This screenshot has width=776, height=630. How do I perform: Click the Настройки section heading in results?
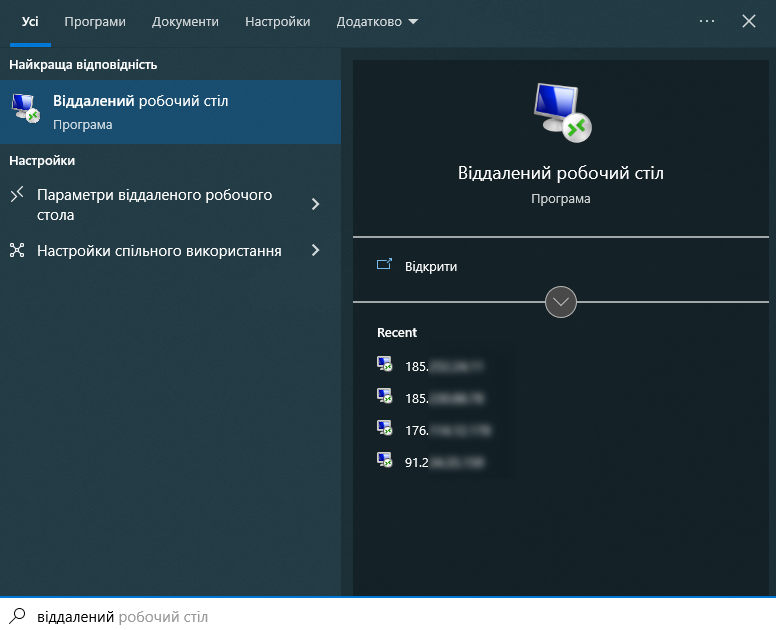click(42, 161)
